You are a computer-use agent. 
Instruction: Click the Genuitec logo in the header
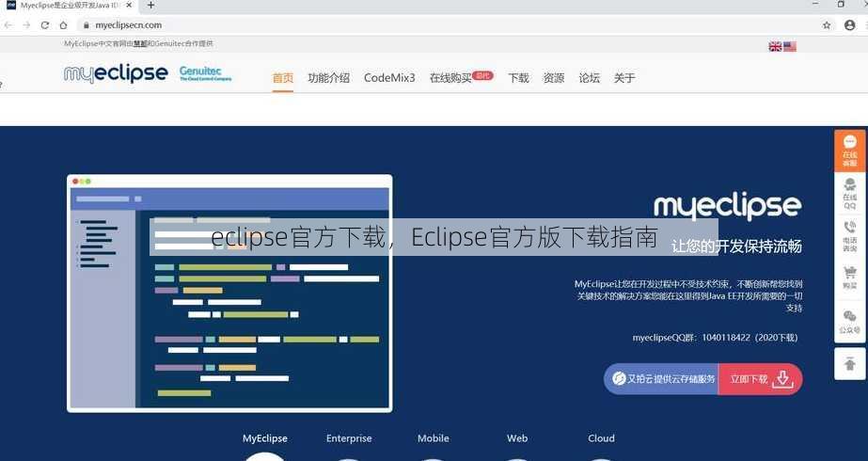(205, 73)
